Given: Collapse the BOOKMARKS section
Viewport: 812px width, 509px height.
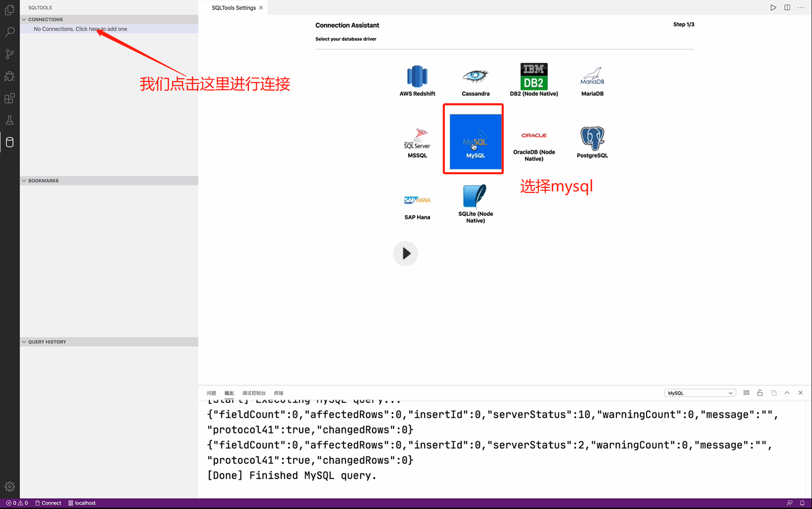Looking at the screenshot, I should (x=109, y=181).
